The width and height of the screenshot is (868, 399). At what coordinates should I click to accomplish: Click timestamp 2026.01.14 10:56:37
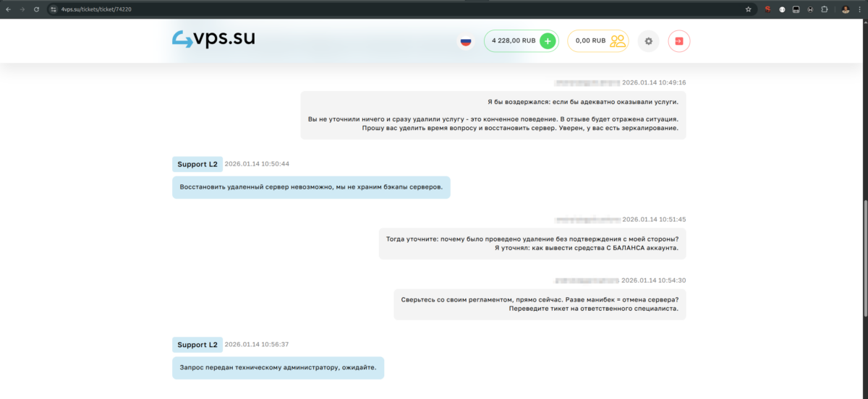[257, 344]
